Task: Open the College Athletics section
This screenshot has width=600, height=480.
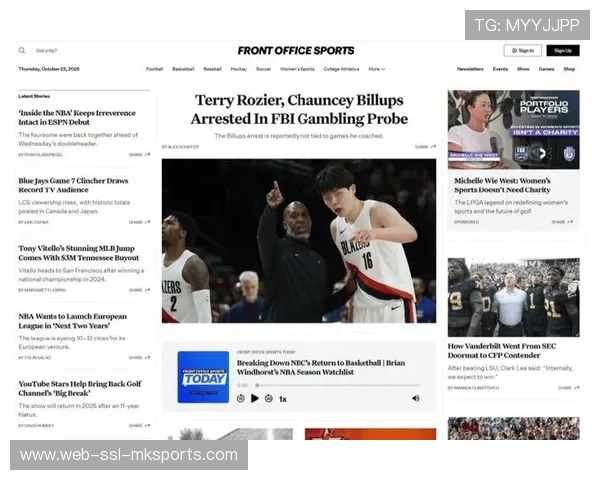Action: (x=341, y=69)
